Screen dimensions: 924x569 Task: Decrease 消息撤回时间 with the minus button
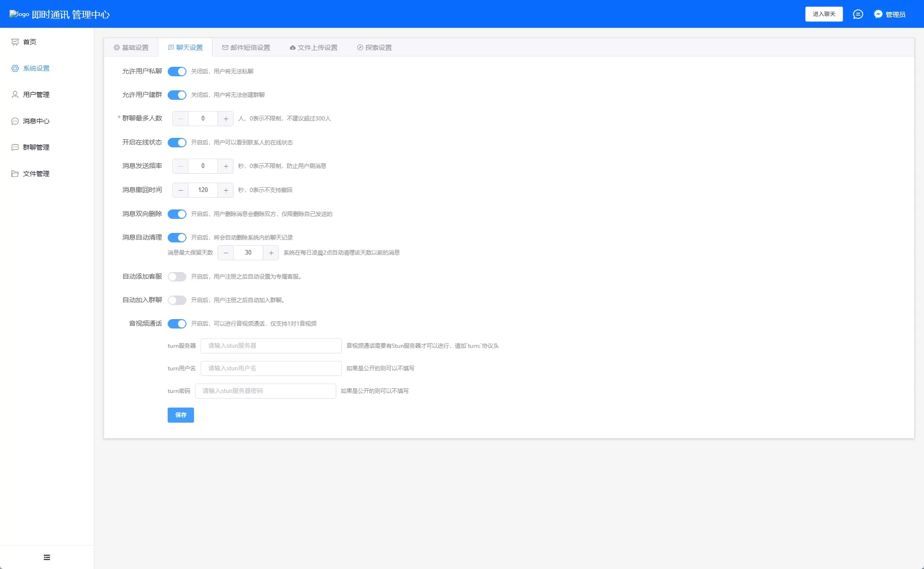[180, 190]
